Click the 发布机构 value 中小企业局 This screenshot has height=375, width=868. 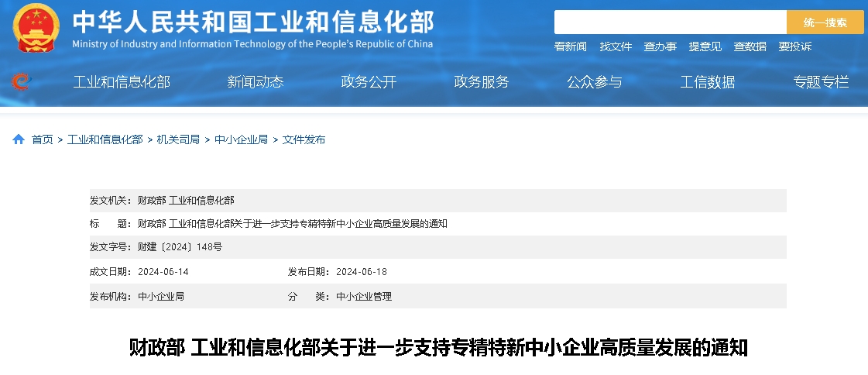coord(160,296)
